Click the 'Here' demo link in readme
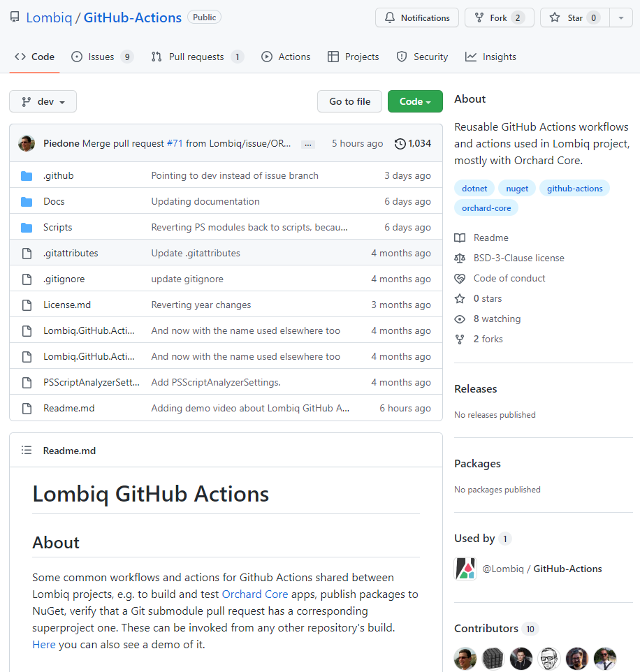 pyautogui.click(x=44, y=644)
